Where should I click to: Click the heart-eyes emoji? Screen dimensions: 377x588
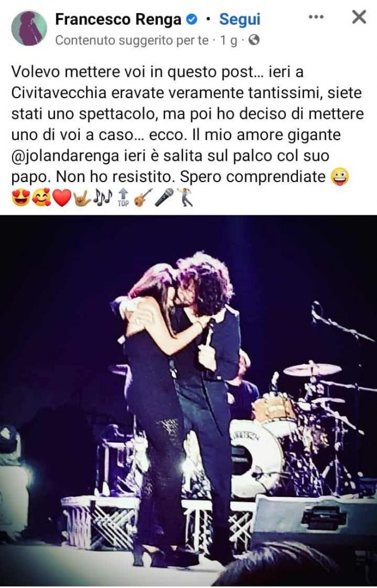[x=21, y=198]
